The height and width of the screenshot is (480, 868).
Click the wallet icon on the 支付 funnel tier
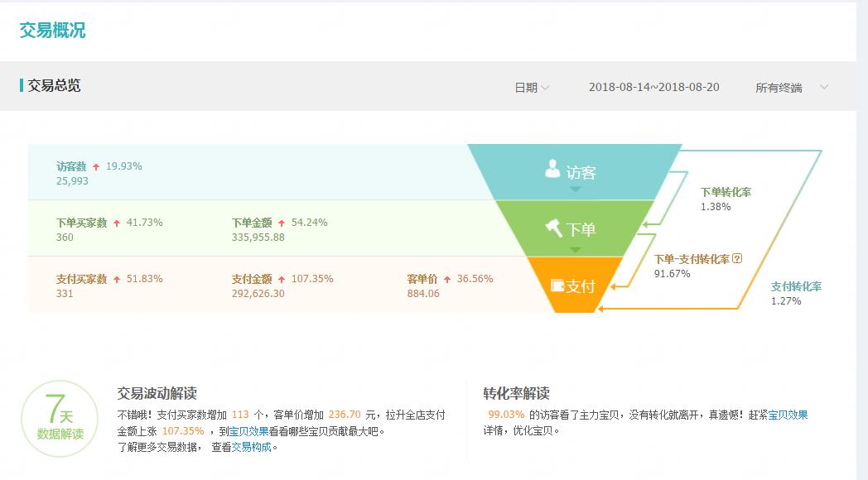click(x=556, y=286)
